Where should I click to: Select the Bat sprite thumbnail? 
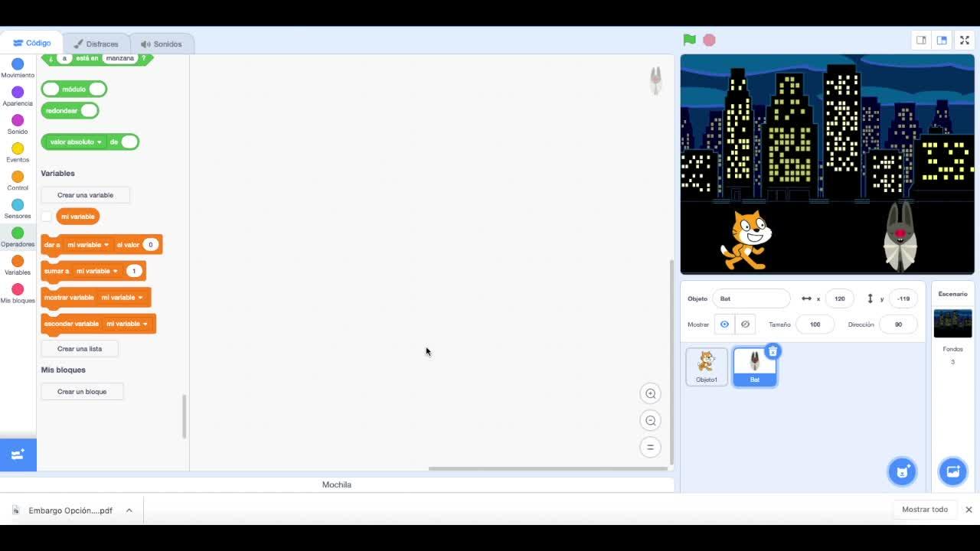(755, 367)
